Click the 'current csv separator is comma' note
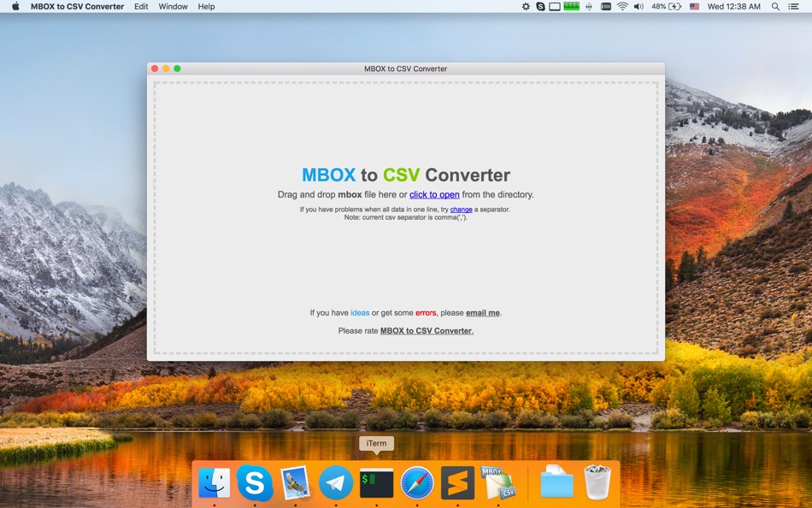The width and height of the screenshot is (812, 508). click(406, 217)
